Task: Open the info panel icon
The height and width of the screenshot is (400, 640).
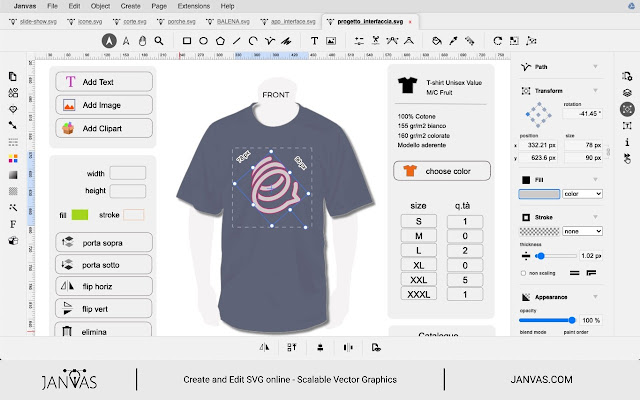Action: [x=627, y=141]
